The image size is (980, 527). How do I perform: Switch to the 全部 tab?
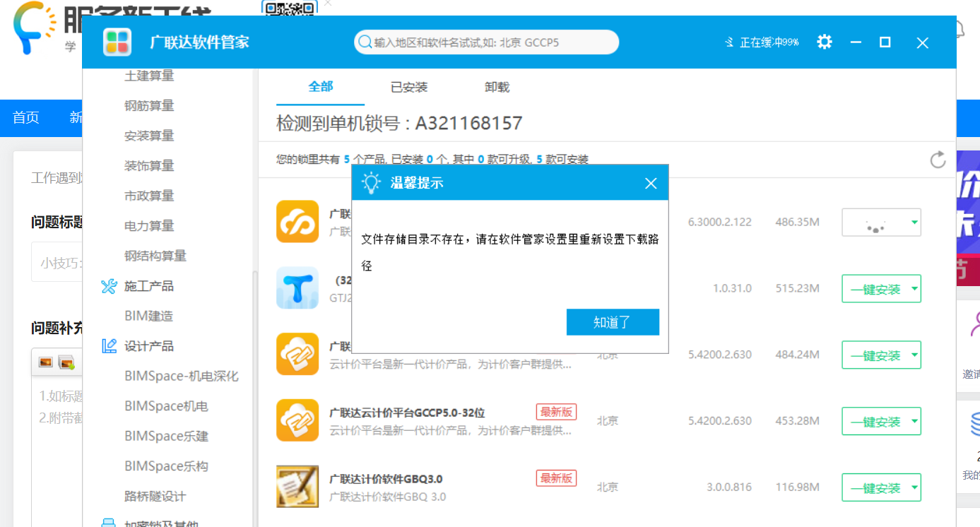tap(321, 87)
